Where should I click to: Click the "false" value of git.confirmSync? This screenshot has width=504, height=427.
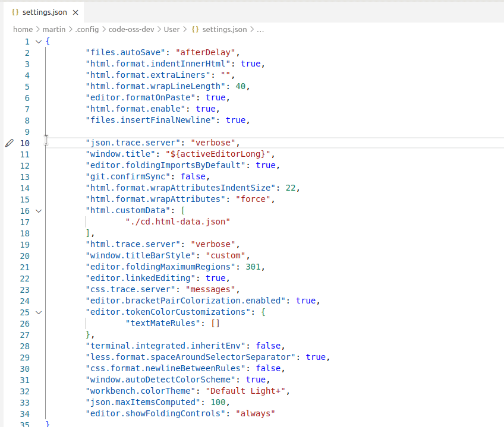tap(193, 176)
